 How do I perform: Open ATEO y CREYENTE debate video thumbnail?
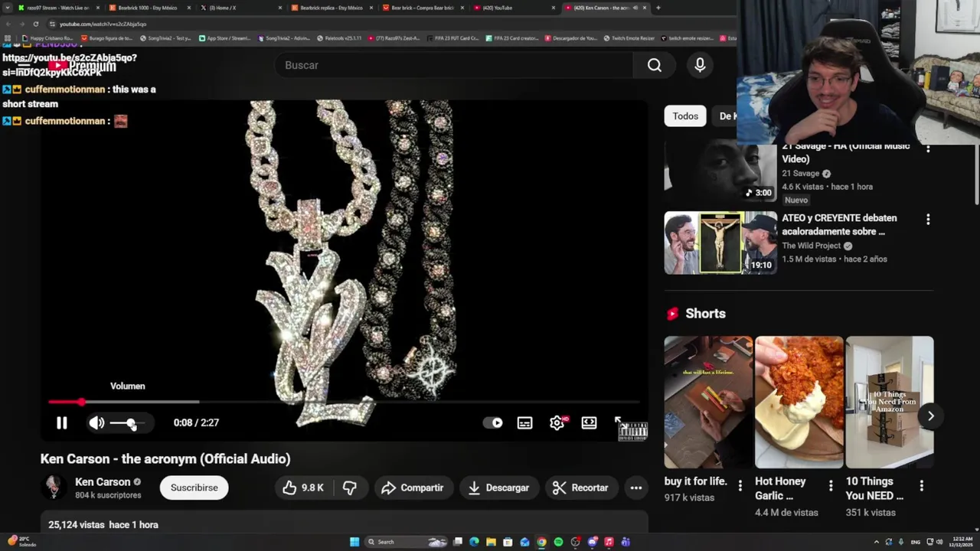coord(720,243)
